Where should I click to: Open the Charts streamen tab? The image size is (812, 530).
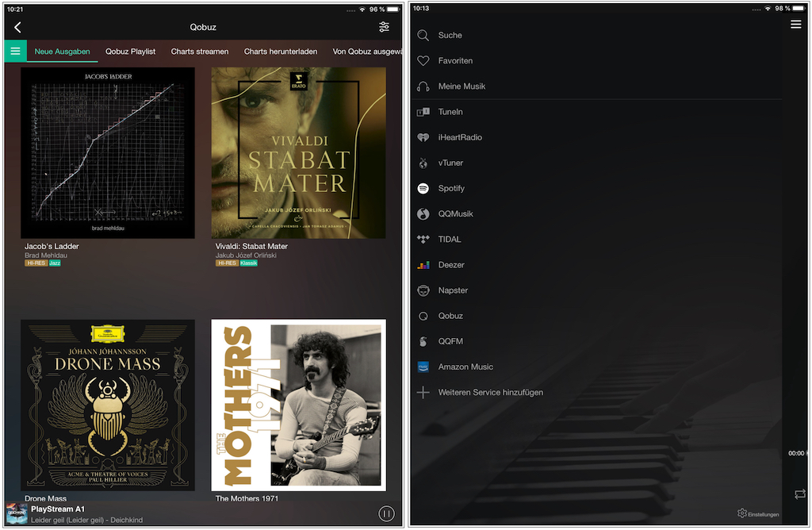pos(199,52)
